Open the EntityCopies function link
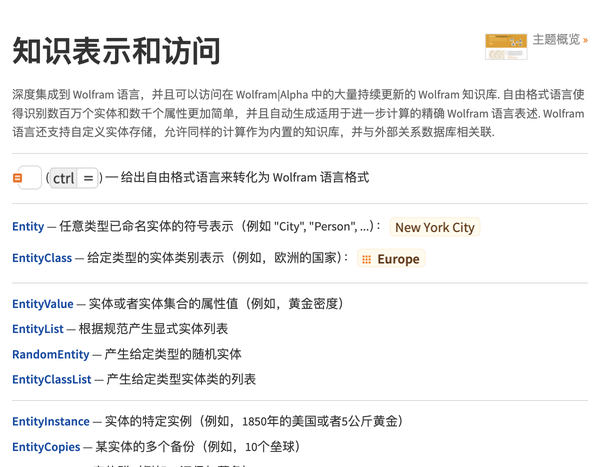The height and width of the screenshot is (467, 600). pyautogui.click(x=46, y=447)
